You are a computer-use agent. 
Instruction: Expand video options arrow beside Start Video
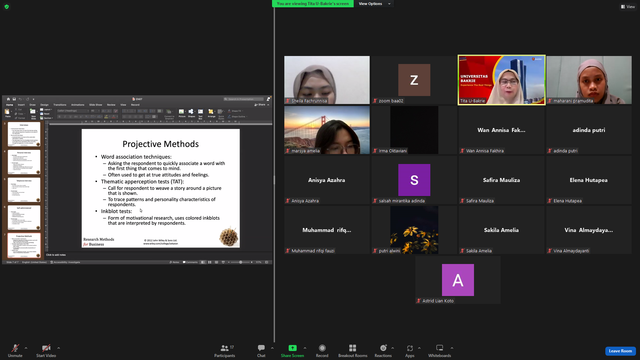point(58,348)
